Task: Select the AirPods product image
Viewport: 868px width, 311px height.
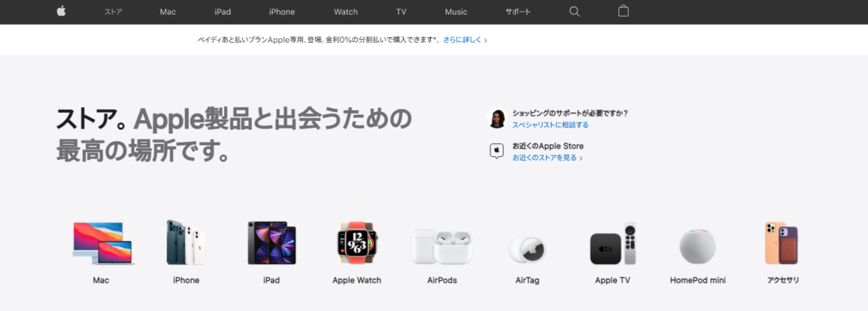Action: point(442,246)
